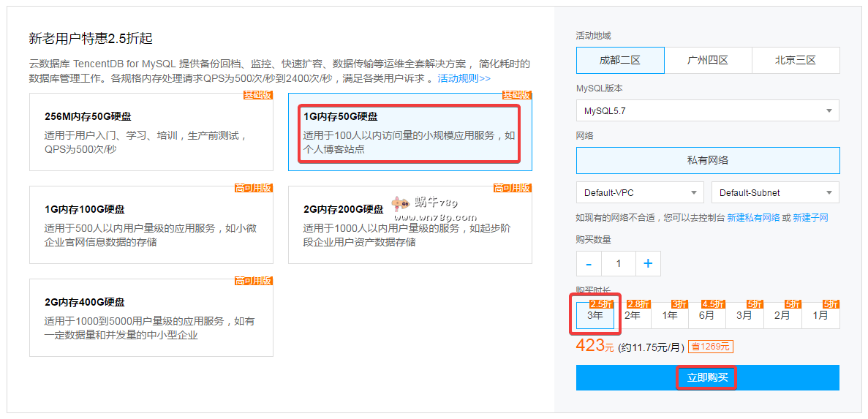Switch region to 成都二区
Viewport: 868px width, 419px height.
pos(620,61)
